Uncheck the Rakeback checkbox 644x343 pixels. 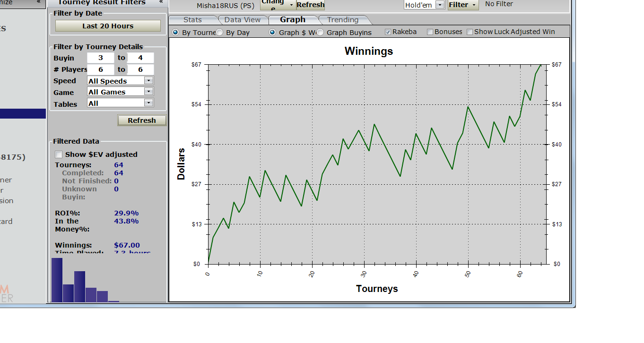coord(388,32)
